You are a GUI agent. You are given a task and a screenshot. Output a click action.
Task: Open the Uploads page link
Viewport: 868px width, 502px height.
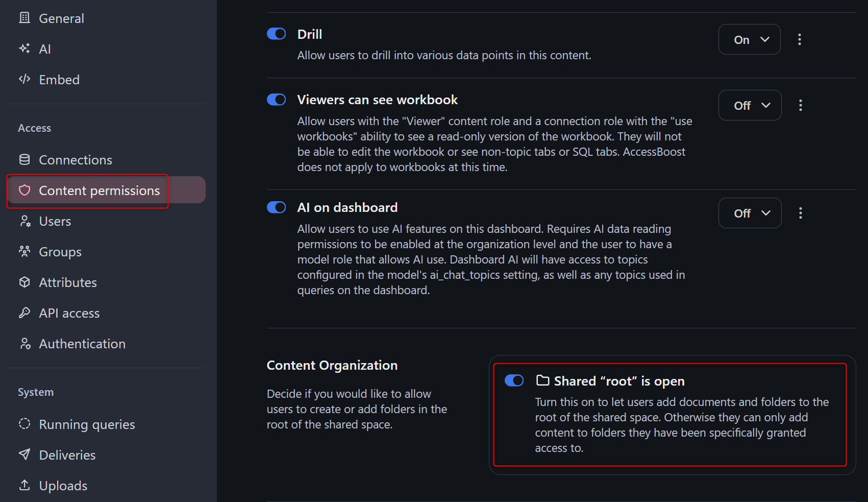(x=63, y=486)
